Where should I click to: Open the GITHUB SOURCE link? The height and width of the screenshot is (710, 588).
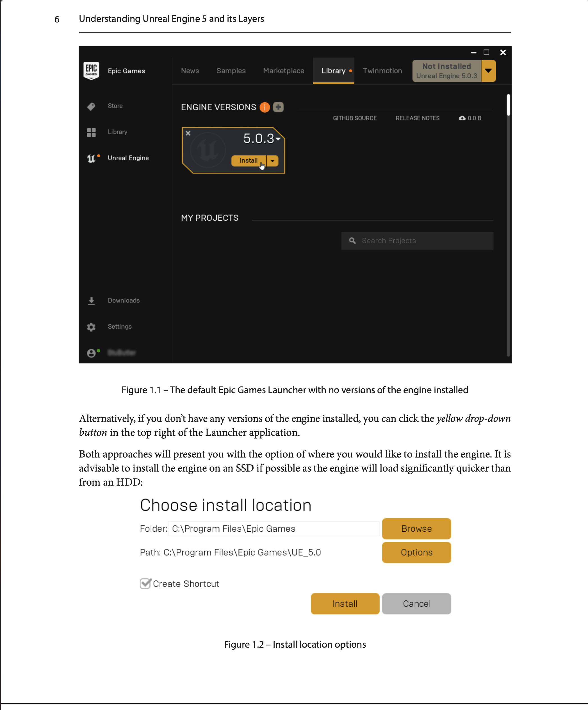pyautogui.click(x=355, y=118)
